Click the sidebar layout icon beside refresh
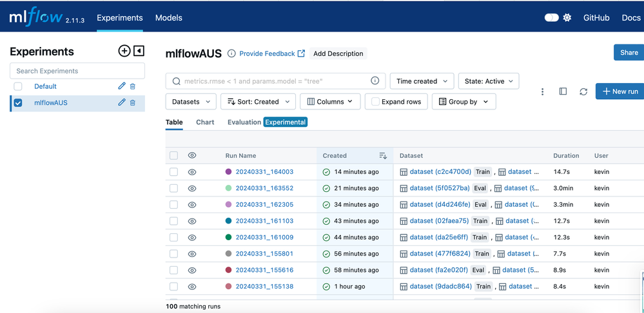The image size is (644, 313). (563, 92)
